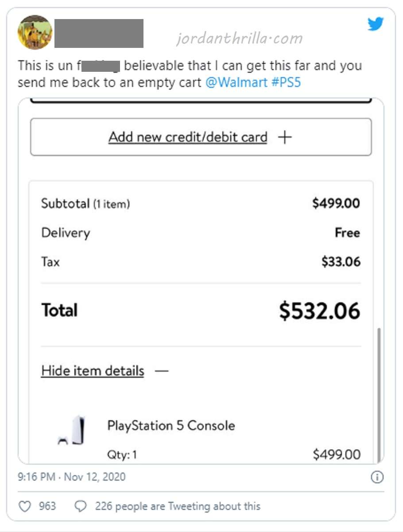Click the checkout panel vertical scrollbar
Screen dimensions: 403x532
[379, 395]
